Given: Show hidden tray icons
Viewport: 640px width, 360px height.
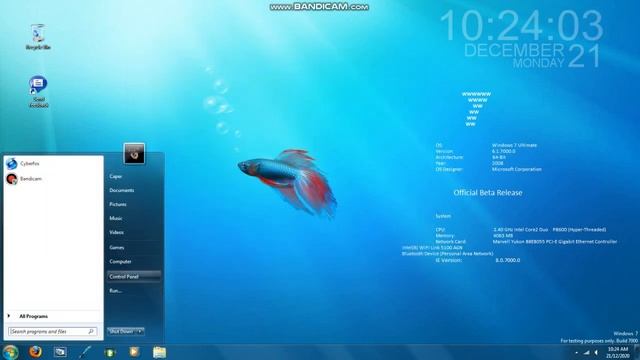Looking at the screenshot, I should (576, 353).
